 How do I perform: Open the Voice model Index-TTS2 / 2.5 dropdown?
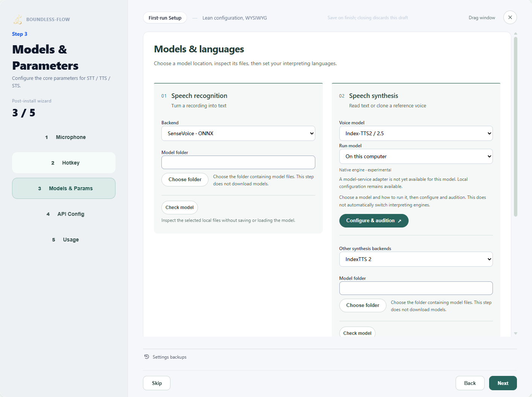coord(416,133)
